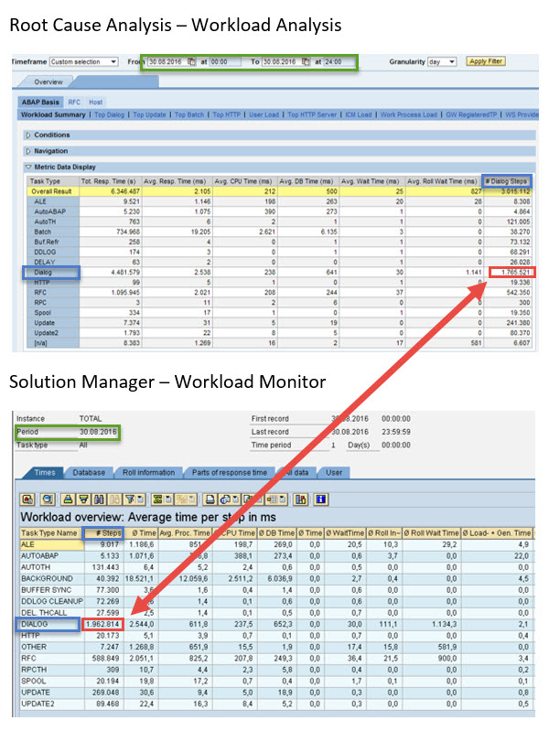Open the User tab in Workload Monitor
Image resolution: width=560 pixels, height=731 pixels.
click(334, 473)
